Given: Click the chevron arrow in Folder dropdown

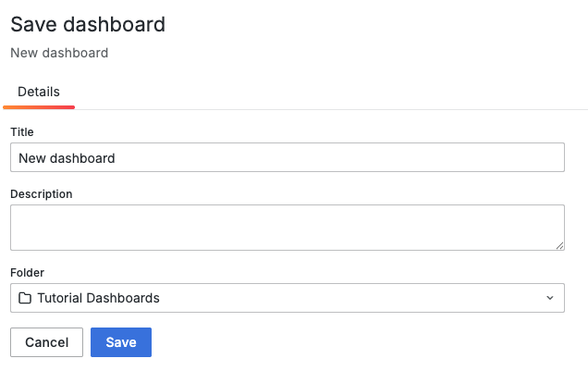Looking at the screenshot, I should (549, 298).
